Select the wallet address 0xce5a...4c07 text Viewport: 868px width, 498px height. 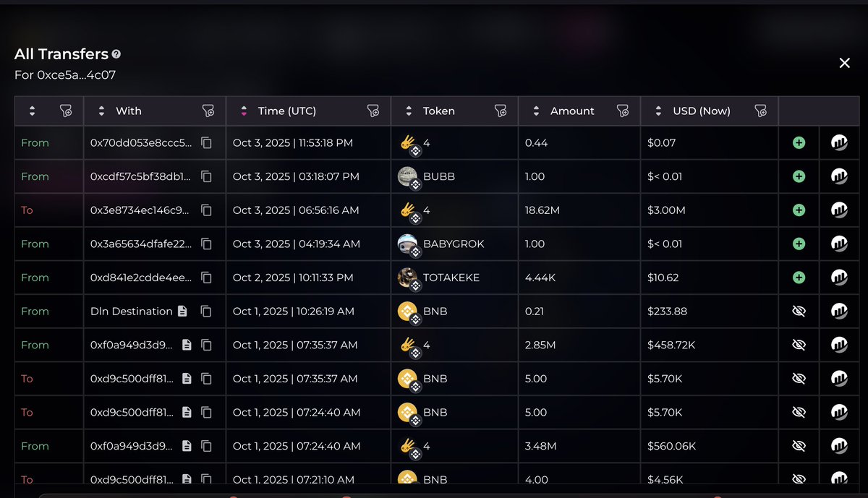click(x=76, y=74)
